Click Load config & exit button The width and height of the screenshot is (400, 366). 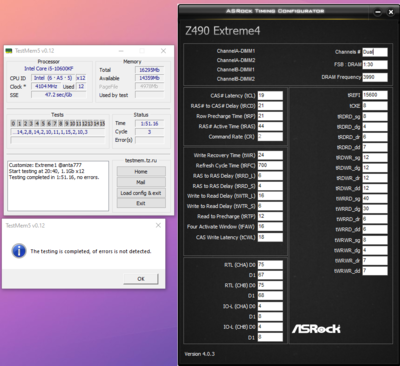(141, 193)
